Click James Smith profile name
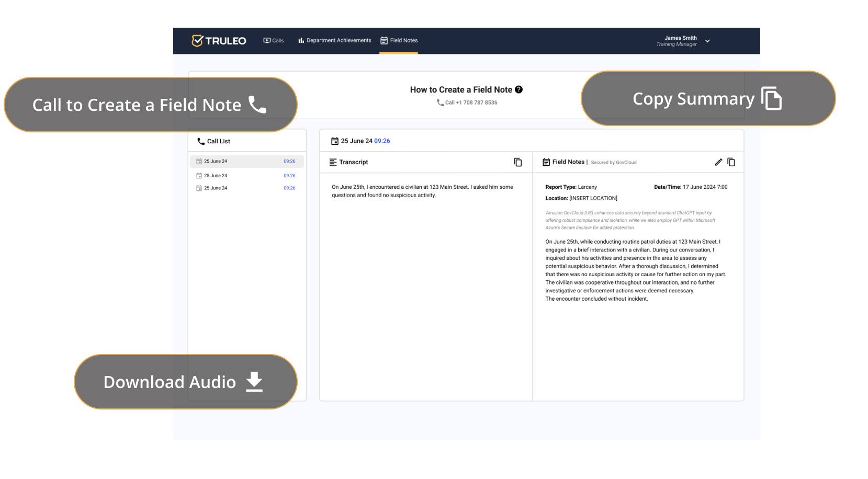This screenshot has height=479, width=868. (x=680, y=38)
